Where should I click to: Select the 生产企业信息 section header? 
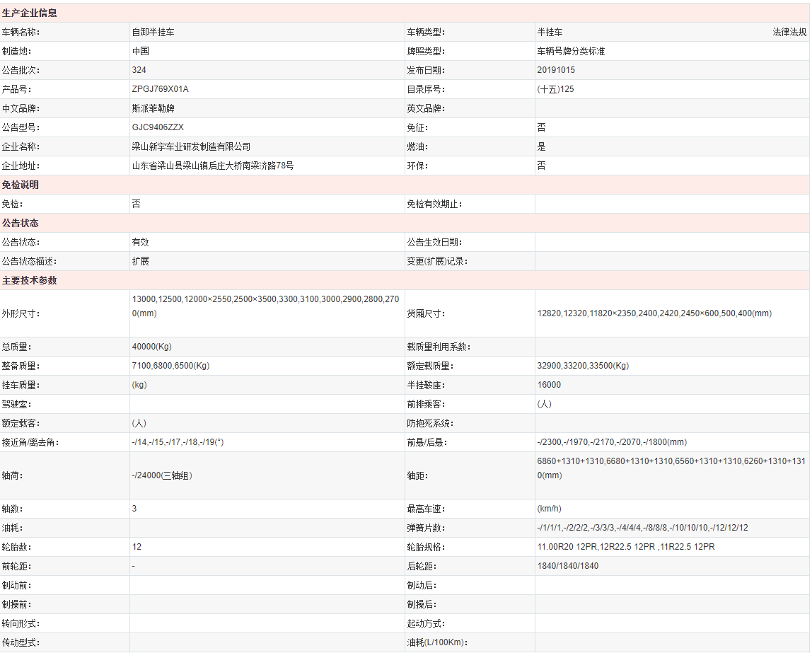point(30,13)
